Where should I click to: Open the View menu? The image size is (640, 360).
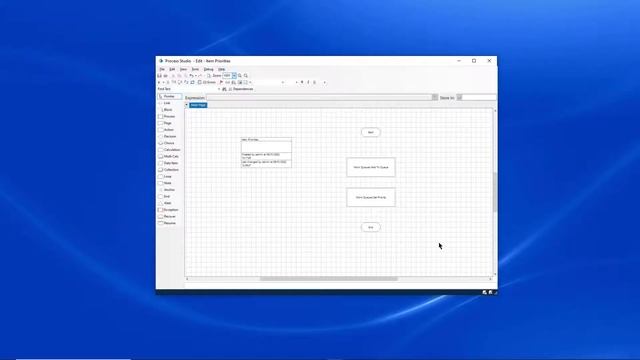183,69
